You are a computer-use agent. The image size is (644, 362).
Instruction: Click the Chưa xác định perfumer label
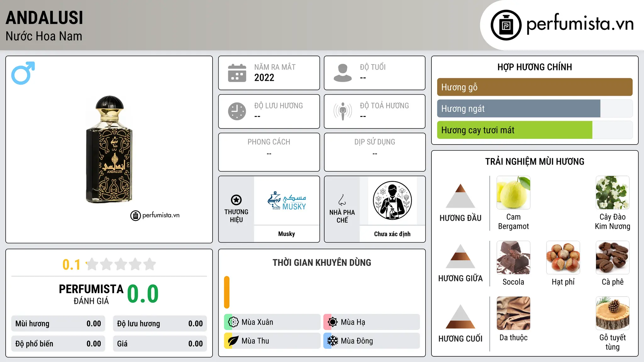392,234
